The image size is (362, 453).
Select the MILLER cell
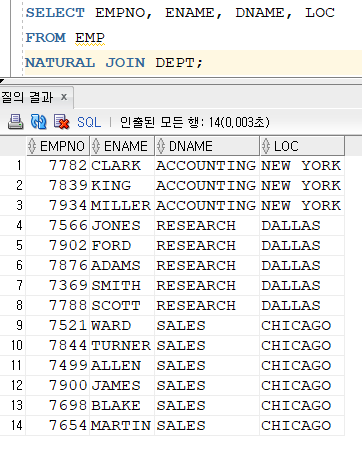(x=122, y=205)
